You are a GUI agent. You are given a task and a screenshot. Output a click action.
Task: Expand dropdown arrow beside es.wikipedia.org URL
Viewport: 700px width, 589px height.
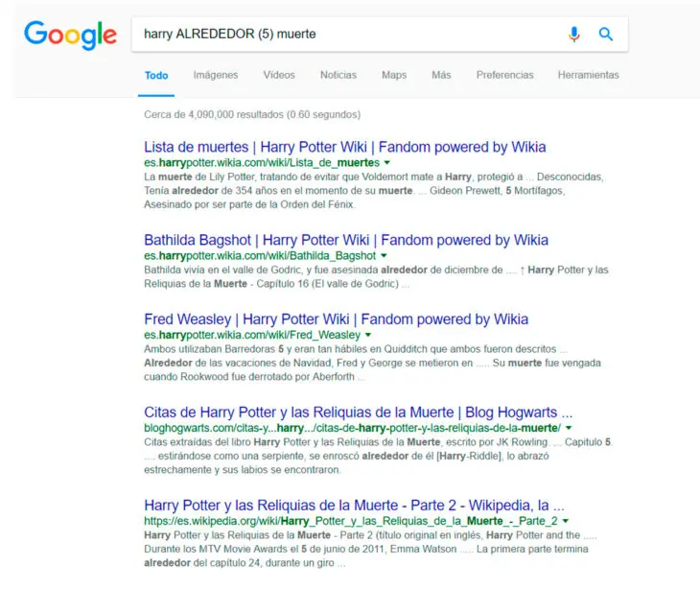click(566, 521)
